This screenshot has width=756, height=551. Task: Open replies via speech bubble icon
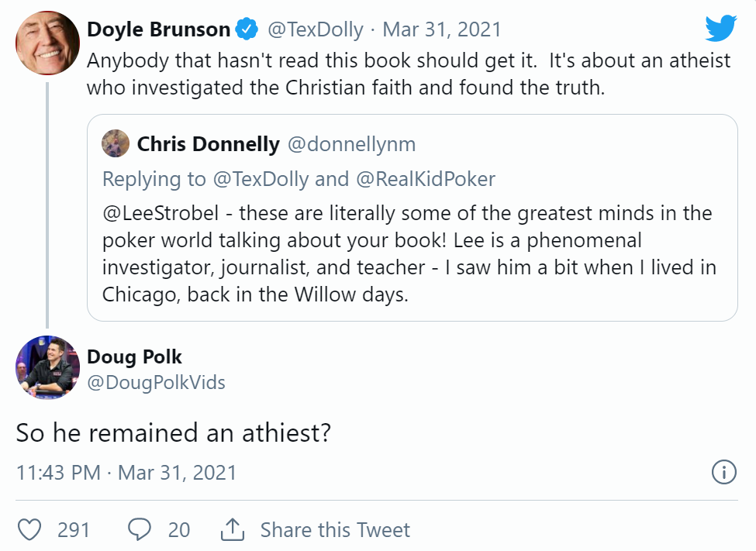tap(139, 530)
